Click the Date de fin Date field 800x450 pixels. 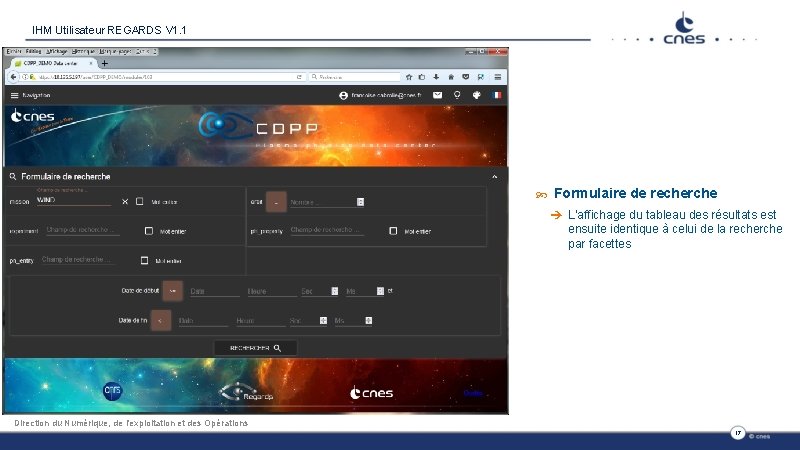203,321
